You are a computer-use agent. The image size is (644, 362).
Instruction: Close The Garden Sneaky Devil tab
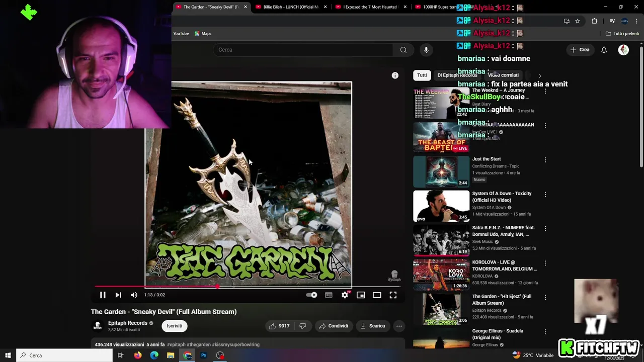coord(246,7)
